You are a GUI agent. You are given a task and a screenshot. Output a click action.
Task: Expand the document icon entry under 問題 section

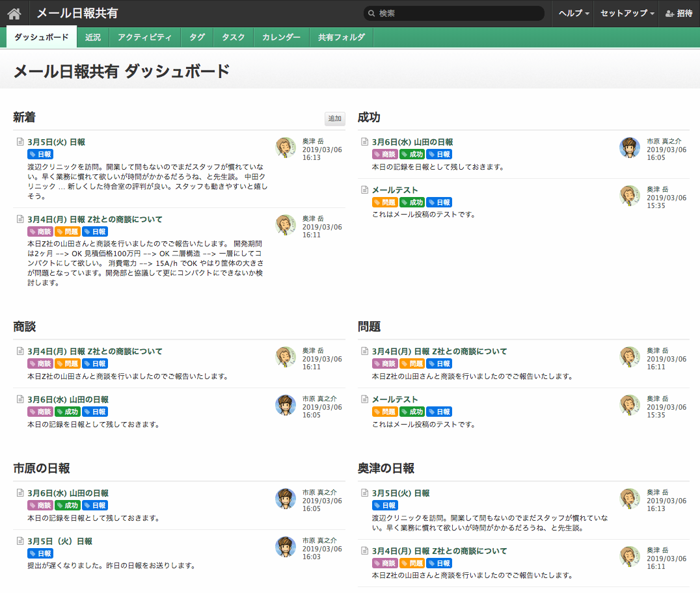click(x=363, y=350)
